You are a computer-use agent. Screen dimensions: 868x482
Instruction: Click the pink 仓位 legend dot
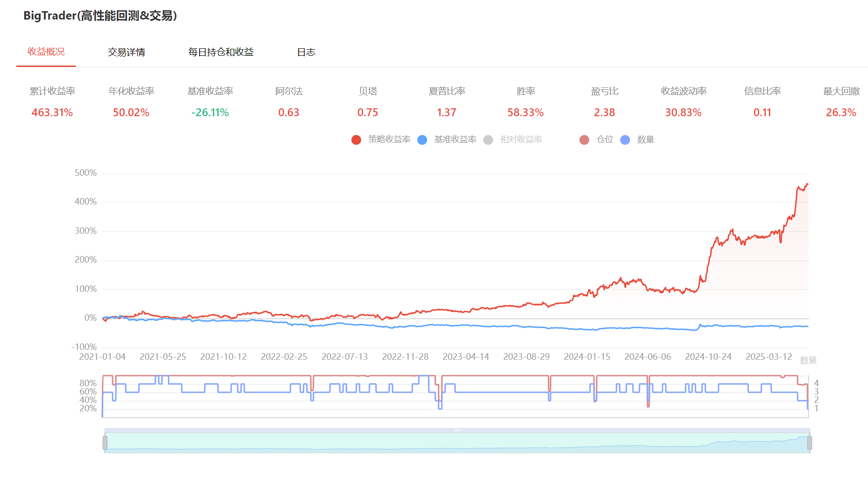coord(584,140)
